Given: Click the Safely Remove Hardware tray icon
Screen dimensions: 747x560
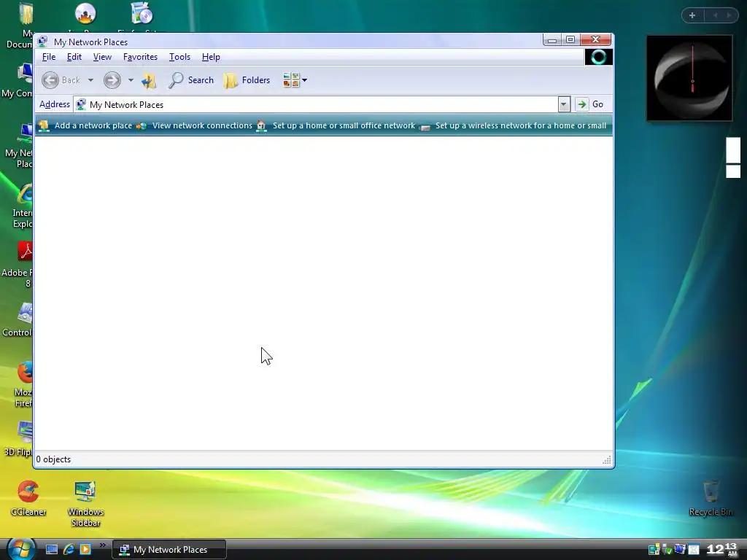Looking at the screenshot, I should 667,550.
